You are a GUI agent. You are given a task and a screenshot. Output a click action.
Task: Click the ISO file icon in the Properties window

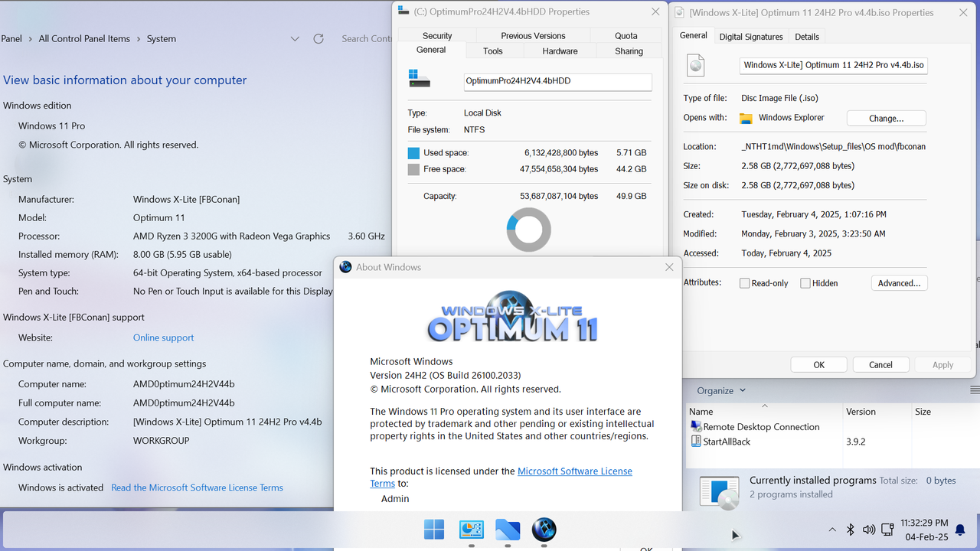coord(695,65)
